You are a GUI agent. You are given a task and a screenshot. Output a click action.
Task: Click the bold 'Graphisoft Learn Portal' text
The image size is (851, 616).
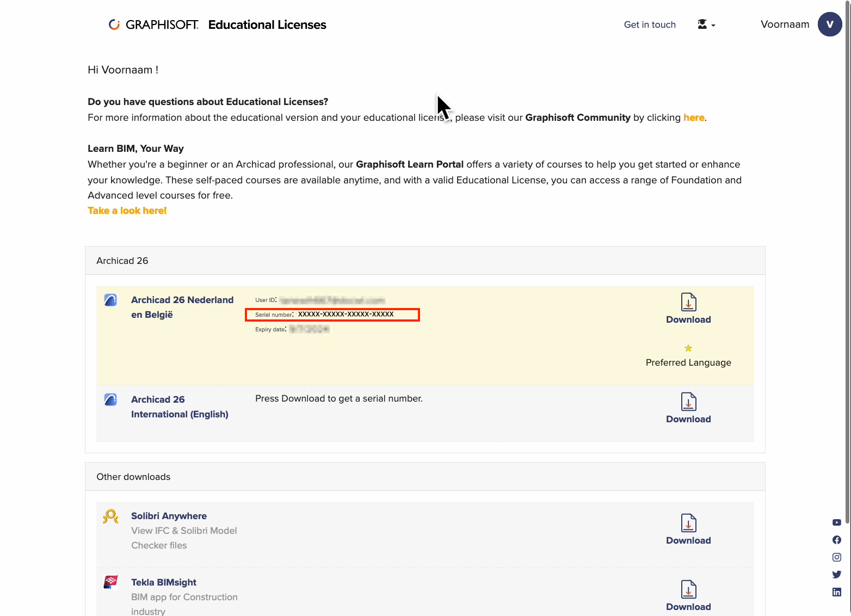tap(410, 164)
